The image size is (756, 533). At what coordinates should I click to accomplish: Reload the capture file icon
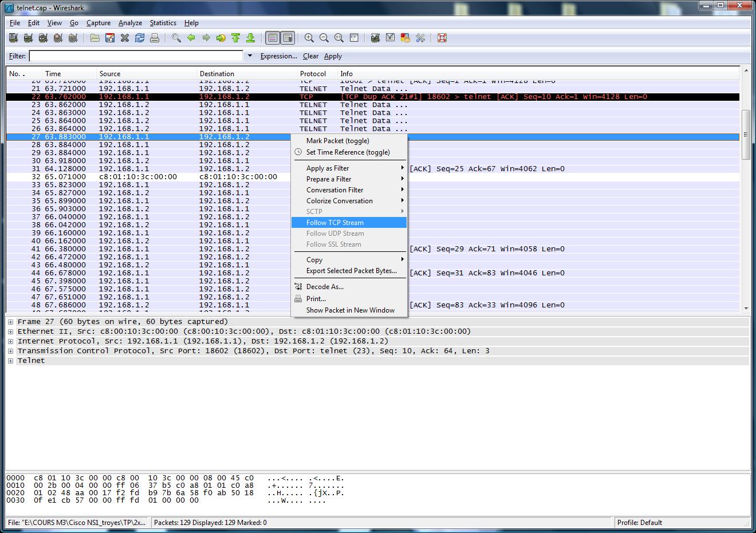coord(139,38)
